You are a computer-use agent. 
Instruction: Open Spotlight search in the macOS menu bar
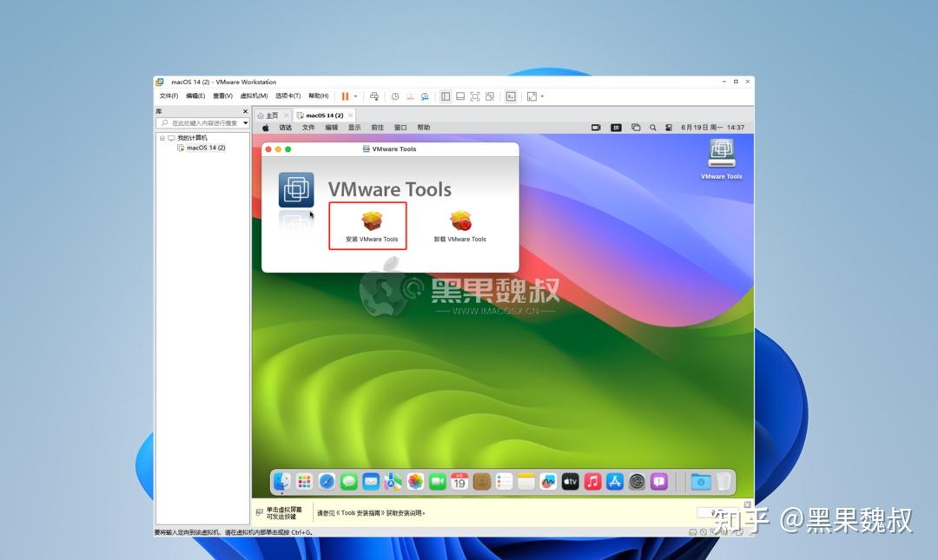tap(653, 127)
